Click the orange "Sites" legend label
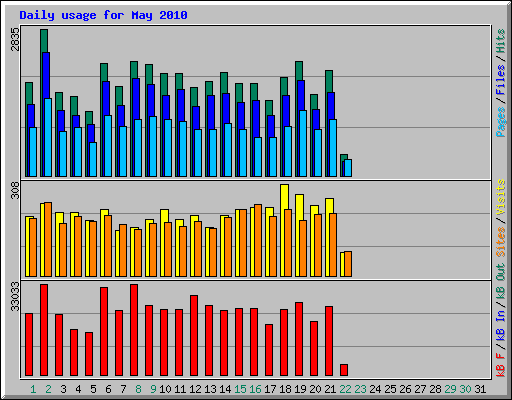The image size is (512, 400). (501, 242)
